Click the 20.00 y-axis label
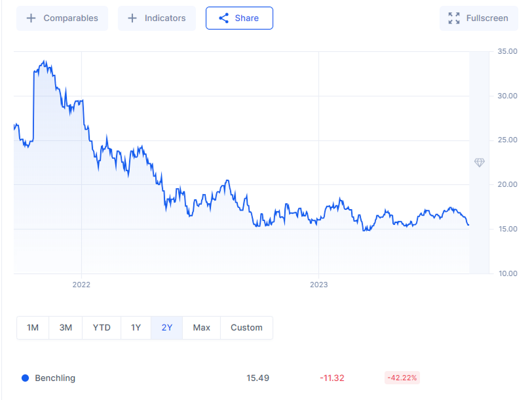This screenshot has height=400, width=532. (508, 184)
